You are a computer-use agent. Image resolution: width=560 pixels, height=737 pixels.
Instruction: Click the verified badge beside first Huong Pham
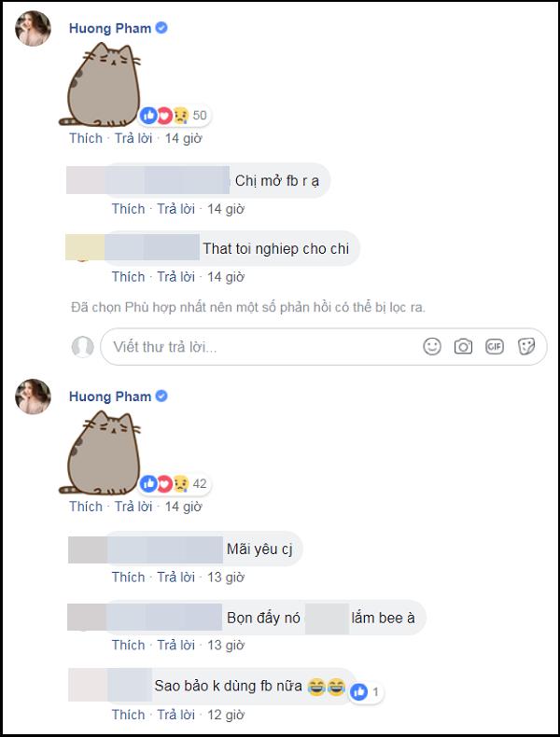pos(161,28)
